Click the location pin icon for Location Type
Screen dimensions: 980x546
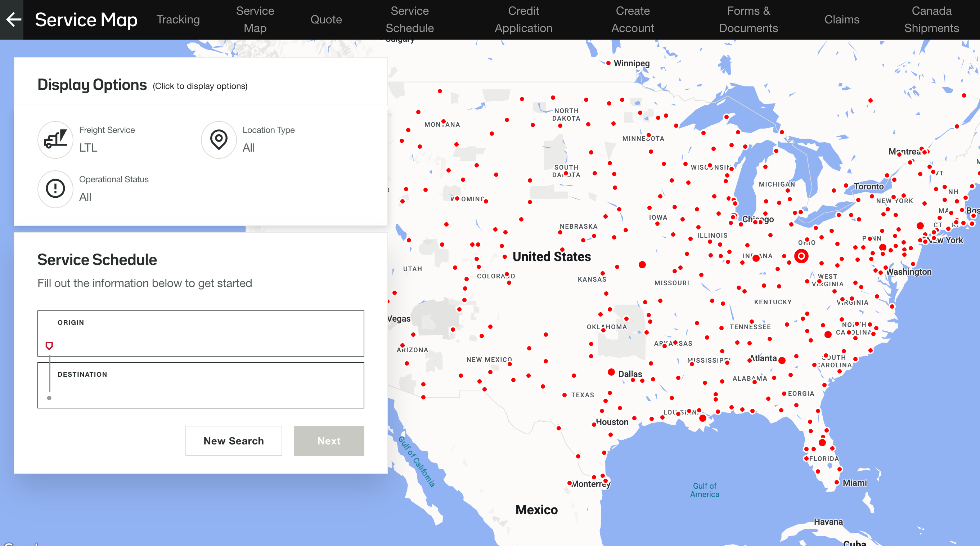(219, 140)
